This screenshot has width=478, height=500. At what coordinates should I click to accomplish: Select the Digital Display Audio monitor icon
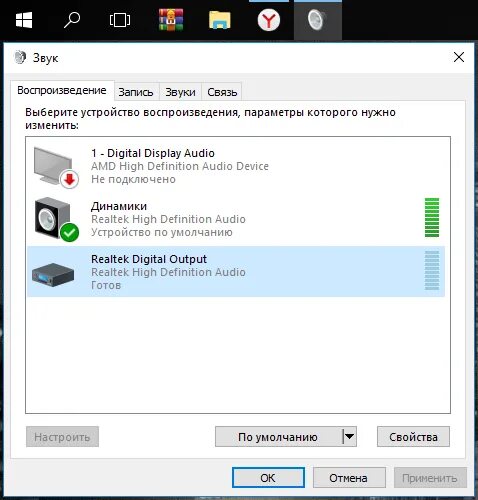point(56,167)
